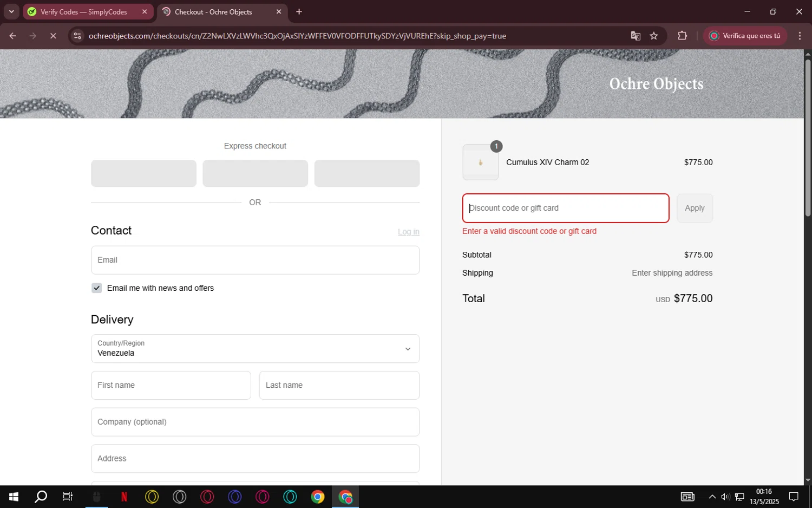The width and height of the screenshot is (812, 508).
Task: Click the Address input field
Action: pos(255,459)
